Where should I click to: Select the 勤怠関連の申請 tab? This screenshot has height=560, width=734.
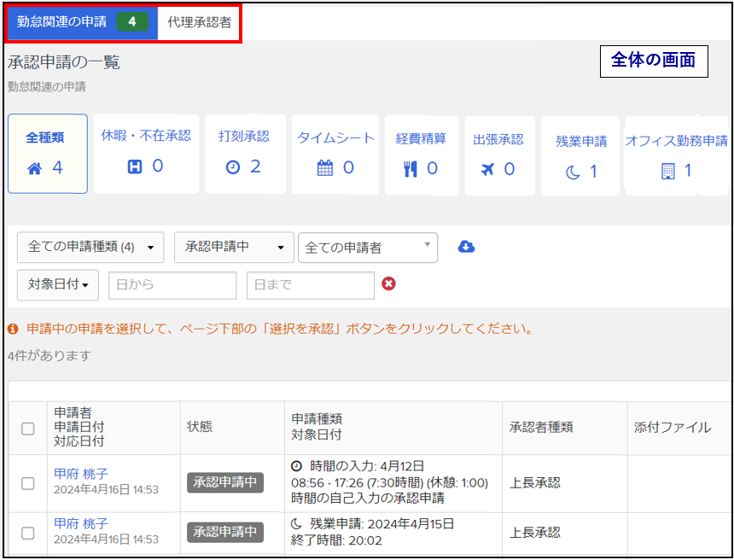[x=82, y=22]
